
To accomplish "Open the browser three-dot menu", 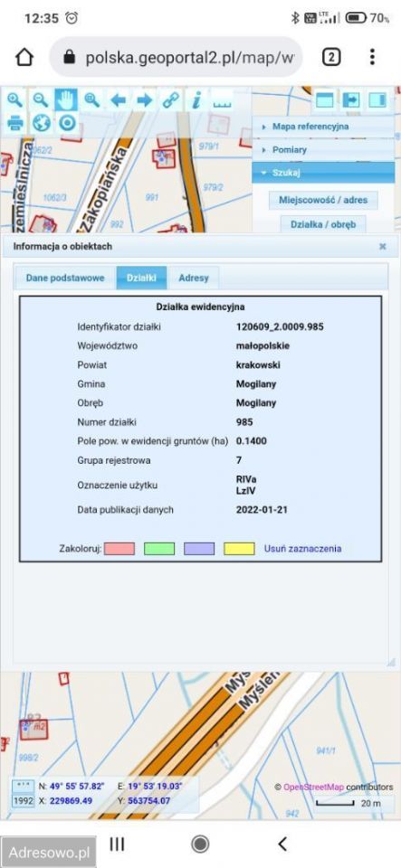I will [x=372, y=57].
